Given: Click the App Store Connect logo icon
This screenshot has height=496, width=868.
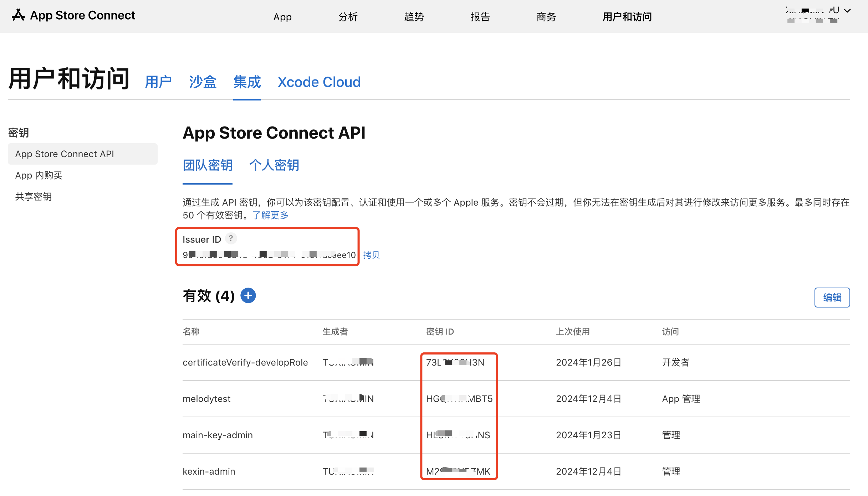Looking at the screenshot, I should pos(18,15).
